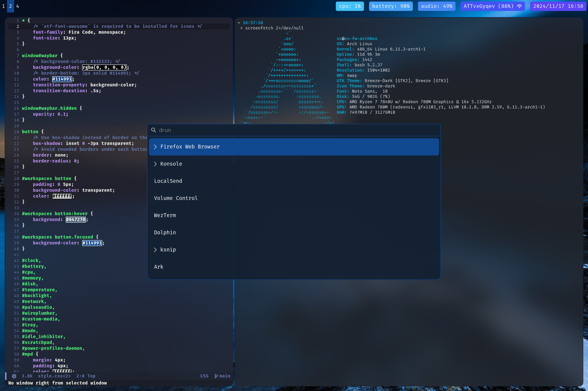The width and height of the screenshot is (588, 391).
Task: Expand the Konsole entry chevron
Action: [x=155, y=164]
